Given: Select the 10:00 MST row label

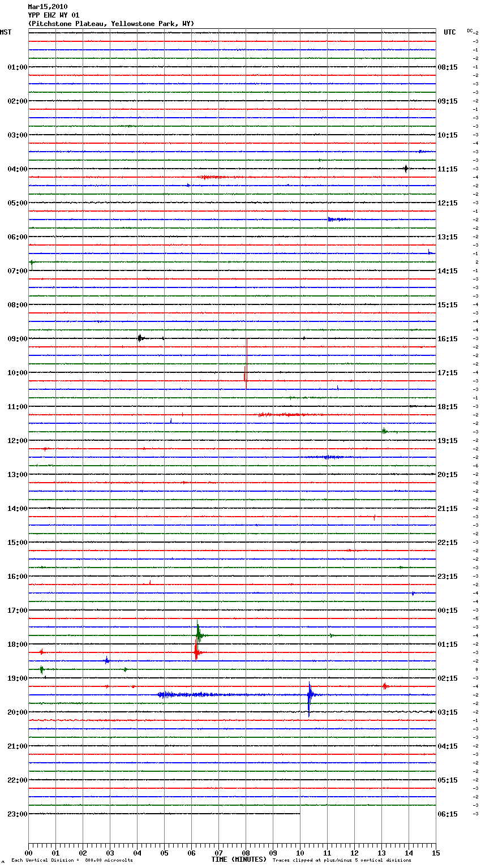Looking at the screenshot, I should [x=18, y=373].
